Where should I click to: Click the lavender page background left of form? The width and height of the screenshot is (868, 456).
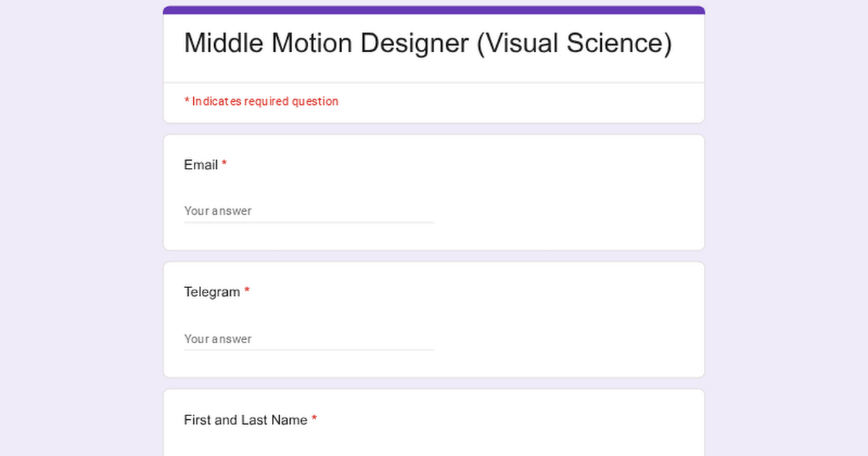point(81,228)
